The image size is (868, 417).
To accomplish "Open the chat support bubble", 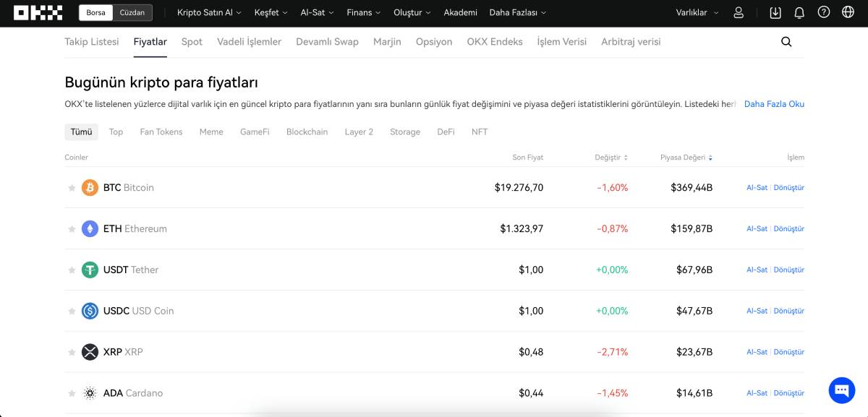I will click(x=842, y=390).
